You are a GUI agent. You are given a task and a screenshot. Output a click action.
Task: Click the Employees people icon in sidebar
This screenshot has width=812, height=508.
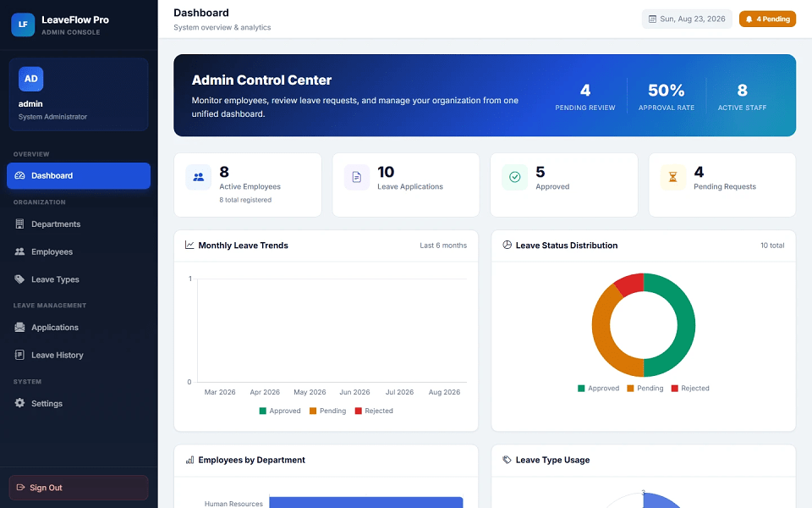pyautogui.click(x=19, y=251)
